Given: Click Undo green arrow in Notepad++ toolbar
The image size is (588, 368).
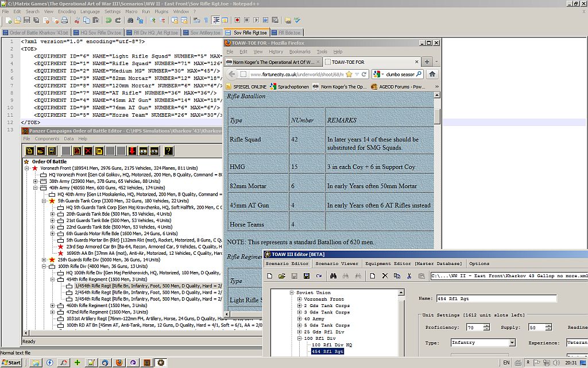Looking at the screenshot, I should pos(109,20).
